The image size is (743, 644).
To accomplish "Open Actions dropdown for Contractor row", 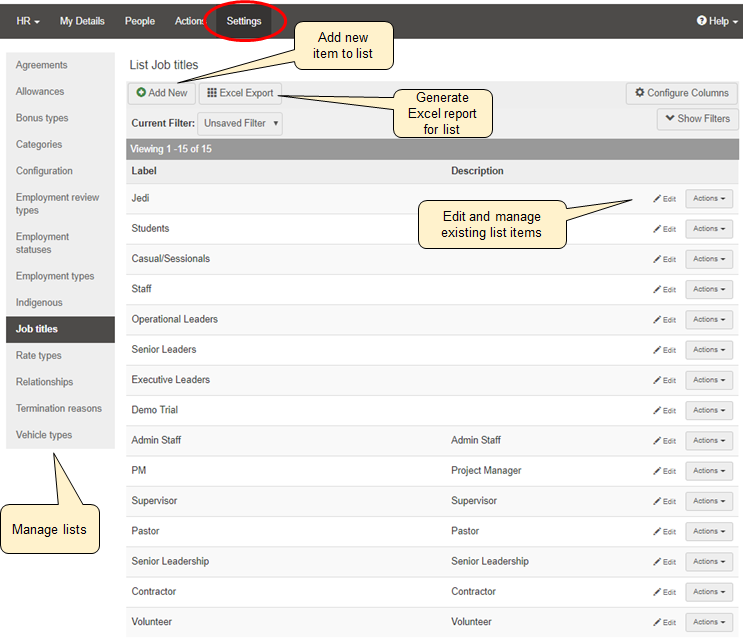I will point(709,592).
